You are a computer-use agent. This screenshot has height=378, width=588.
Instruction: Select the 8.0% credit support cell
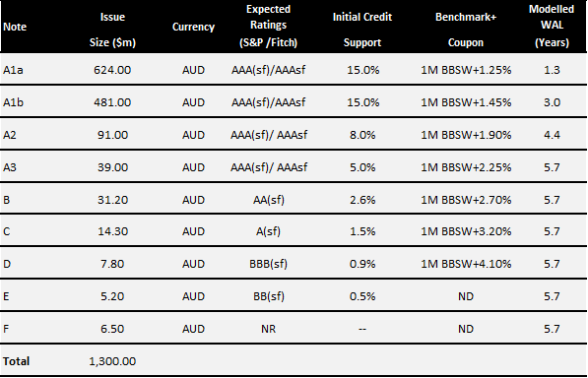[362, 135]
